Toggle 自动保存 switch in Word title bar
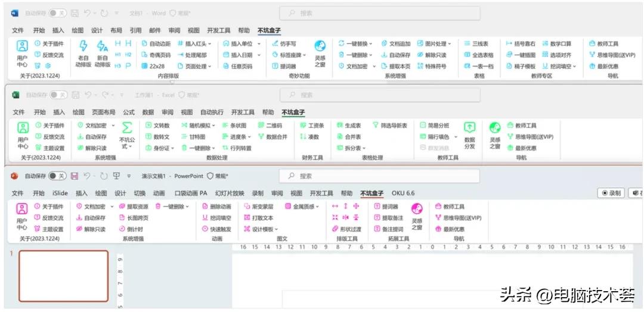Screen dimensions: 644x312 click(57, 13)
